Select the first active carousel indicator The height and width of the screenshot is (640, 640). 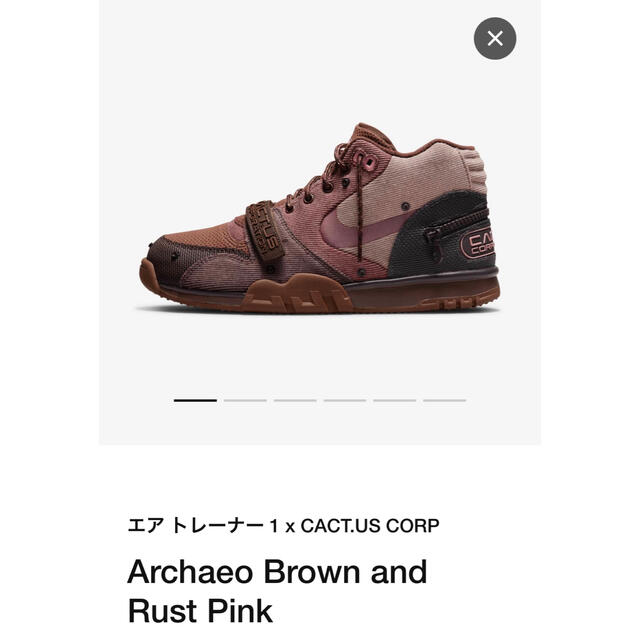(x=195, y=400)
